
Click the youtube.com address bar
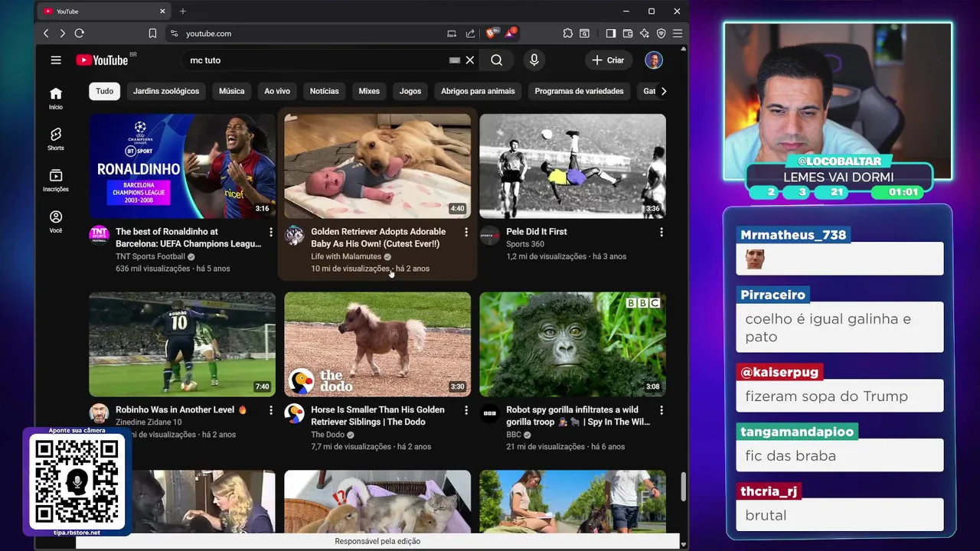tap(306, 33)
